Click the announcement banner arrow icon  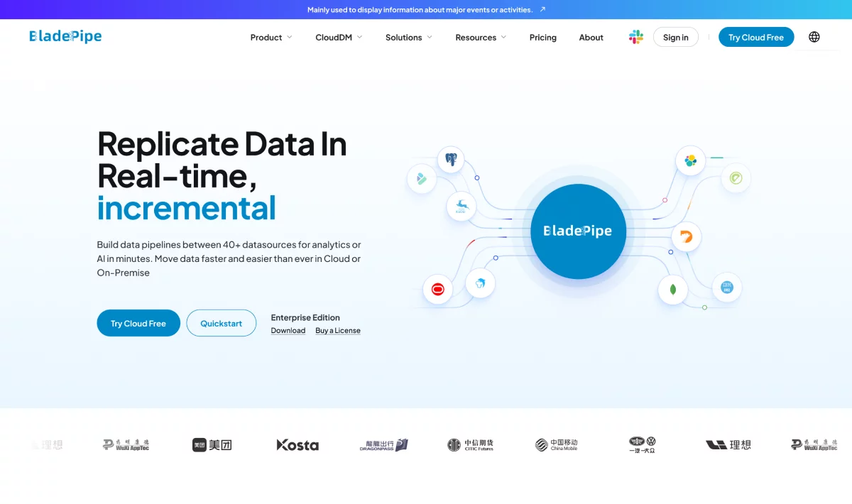[x=543, y=10]
